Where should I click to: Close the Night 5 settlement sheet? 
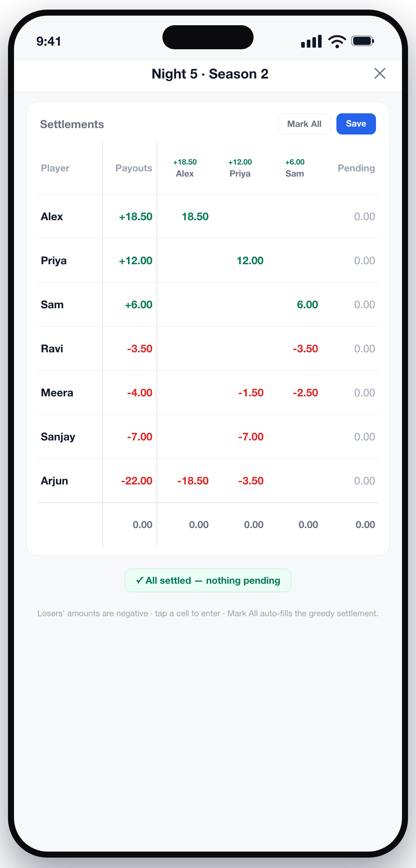380,73
